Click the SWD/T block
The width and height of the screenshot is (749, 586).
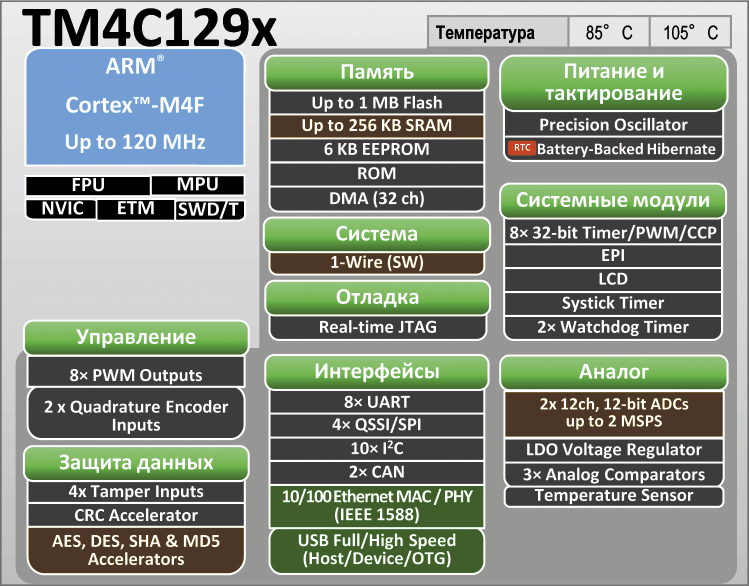208,209
